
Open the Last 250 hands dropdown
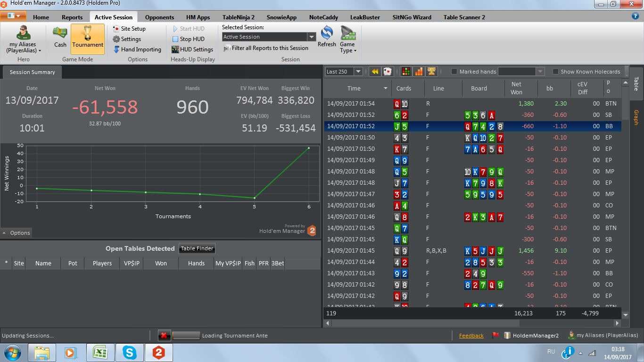(x=358, y=72)
